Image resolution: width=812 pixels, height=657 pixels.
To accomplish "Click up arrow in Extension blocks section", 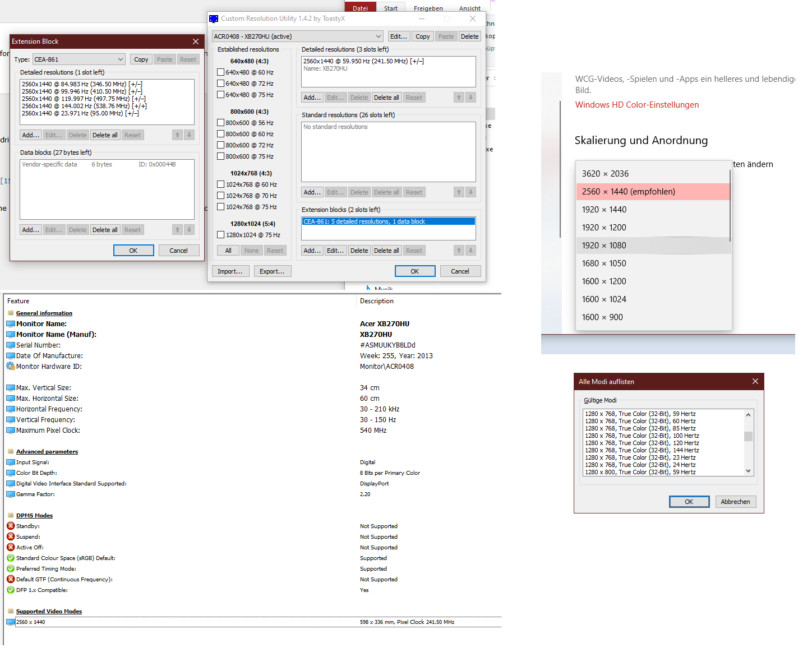I will coord(459,251).
